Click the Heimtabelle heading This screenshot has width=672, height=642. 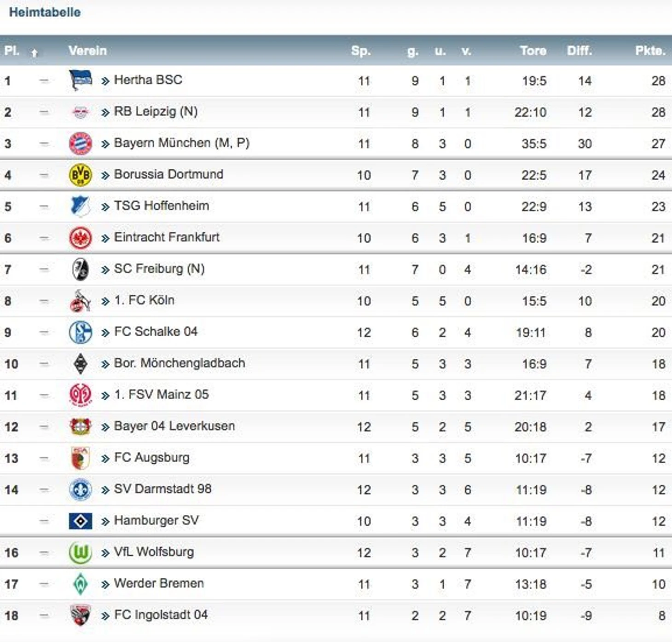(45, 12)
